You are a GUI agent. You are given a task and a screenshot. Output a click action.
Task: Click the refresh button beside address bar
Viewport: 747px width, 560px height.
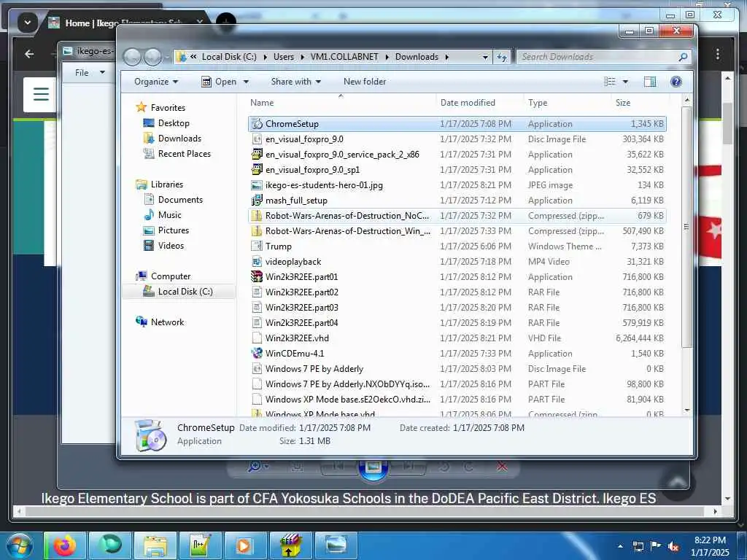click(502, 57)
